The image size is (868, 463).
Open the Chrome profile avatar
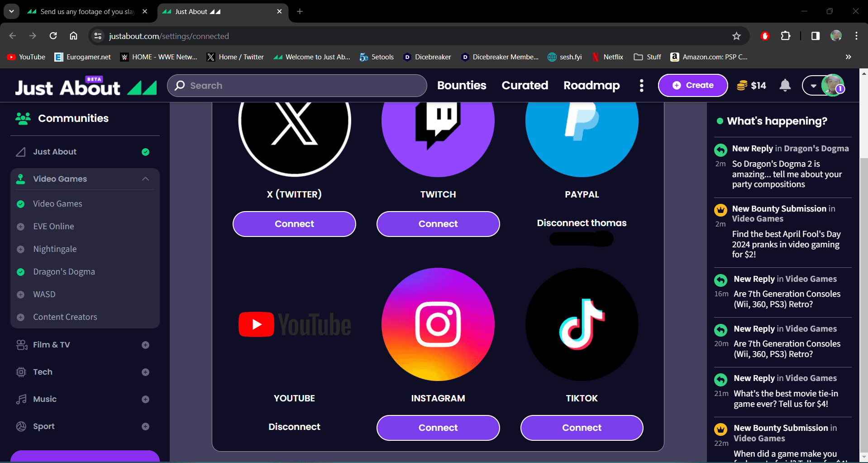coord(836,36)
